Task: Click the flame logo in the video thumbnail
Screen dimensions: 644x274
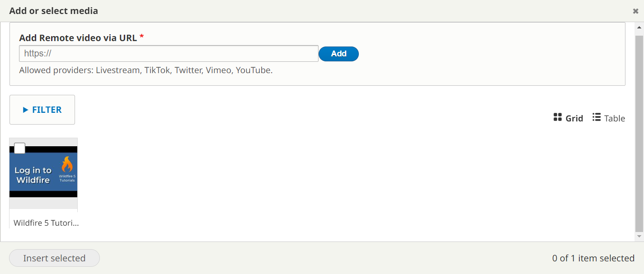Action: click(x=67, y=165)
